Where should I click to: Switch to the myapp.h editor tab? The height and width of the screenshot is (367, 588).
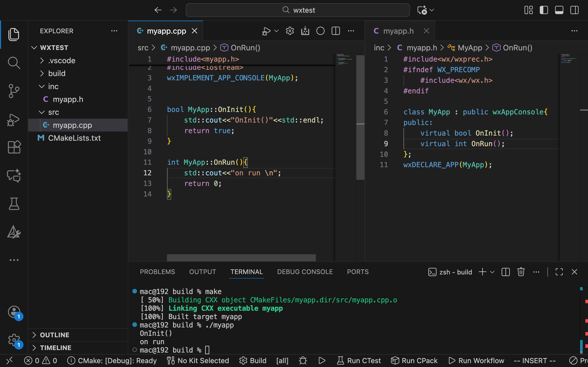click(x=398, y=31)
